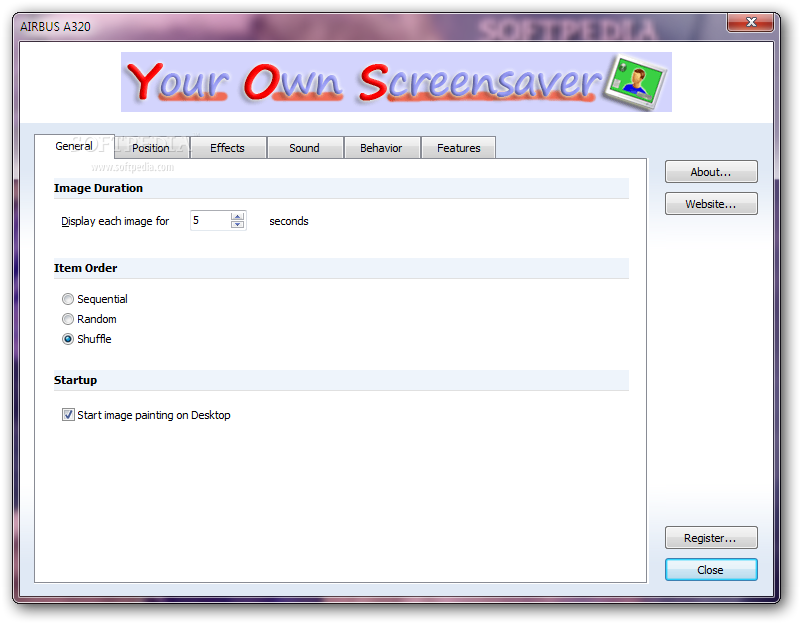Click the screensaver photo frame icon
801x624 pixels.
[x=635, y=82]
